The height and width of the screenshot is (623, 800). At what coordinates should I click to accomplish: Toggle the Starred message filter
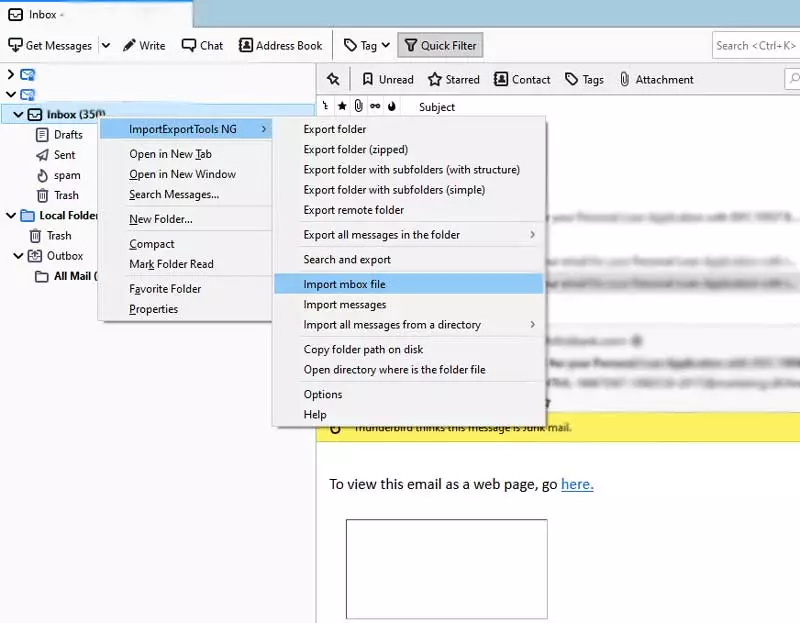[453, 79]
